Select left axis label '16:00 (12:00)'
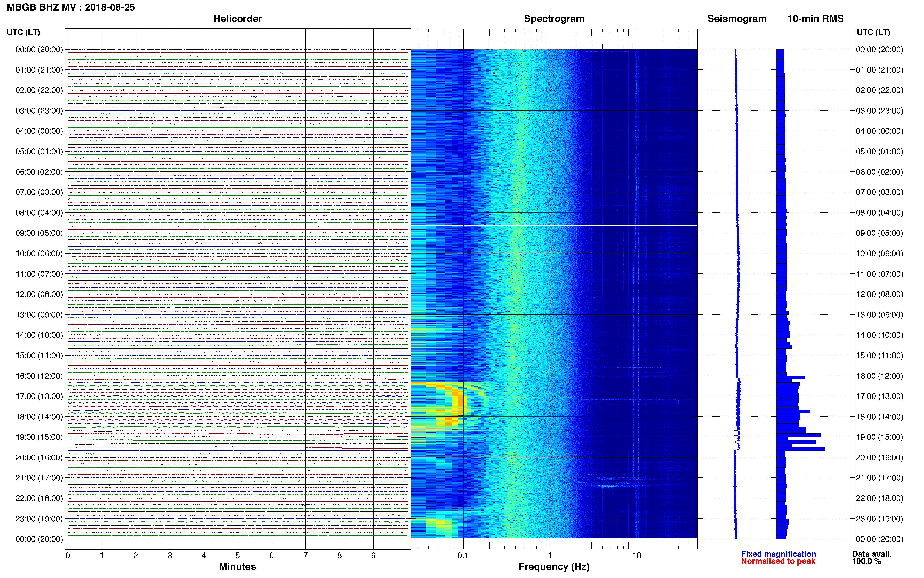Screen dimensions: 924x578 (x=39, y=376)
